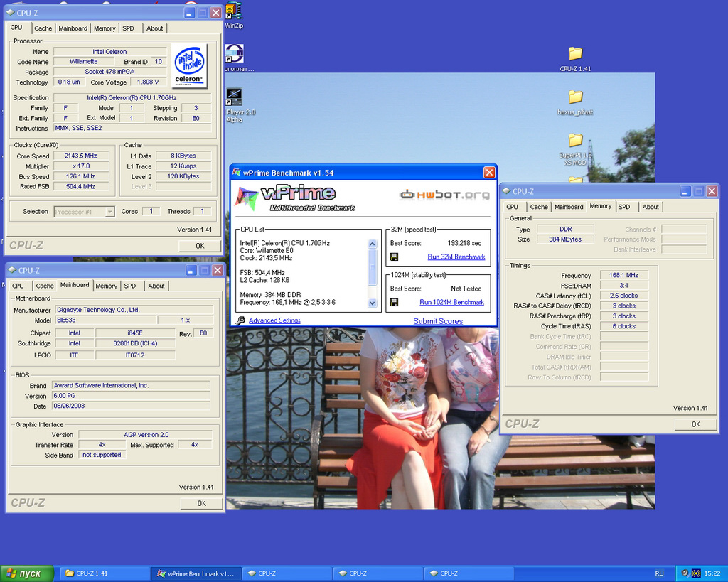Click the hwbot.org logo in wPrime
Image resolution: width=728 pixels, height=582 pixels.
[444, 195]
